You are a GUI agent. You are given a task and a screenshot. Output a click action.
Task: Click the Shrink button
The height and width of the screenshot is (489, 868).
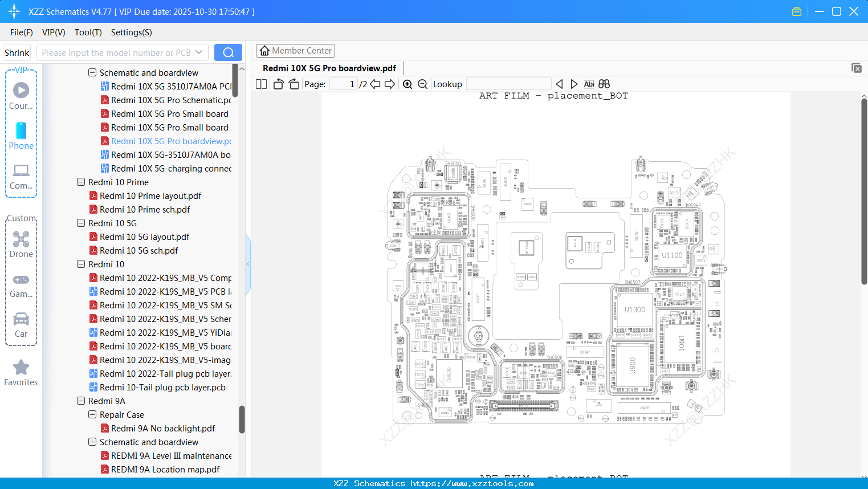pyautogui.click(x=17, y=52)
